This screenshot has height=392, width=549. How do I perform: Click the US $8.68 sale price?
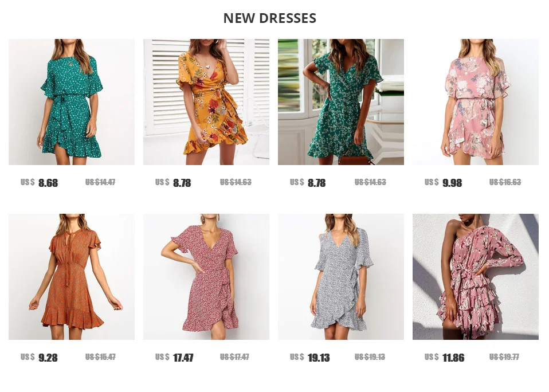tap(39, 183)
